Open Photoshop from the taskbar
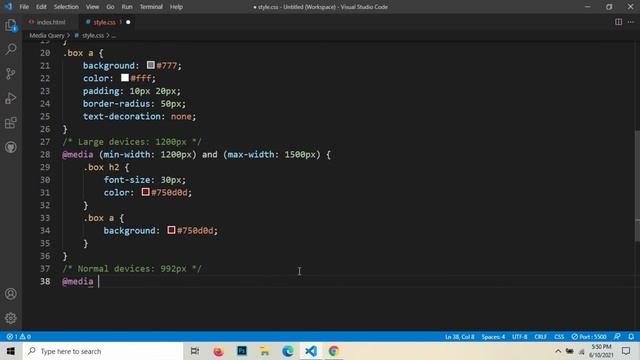This screenshot has width=640, height=360. (242, 351)
